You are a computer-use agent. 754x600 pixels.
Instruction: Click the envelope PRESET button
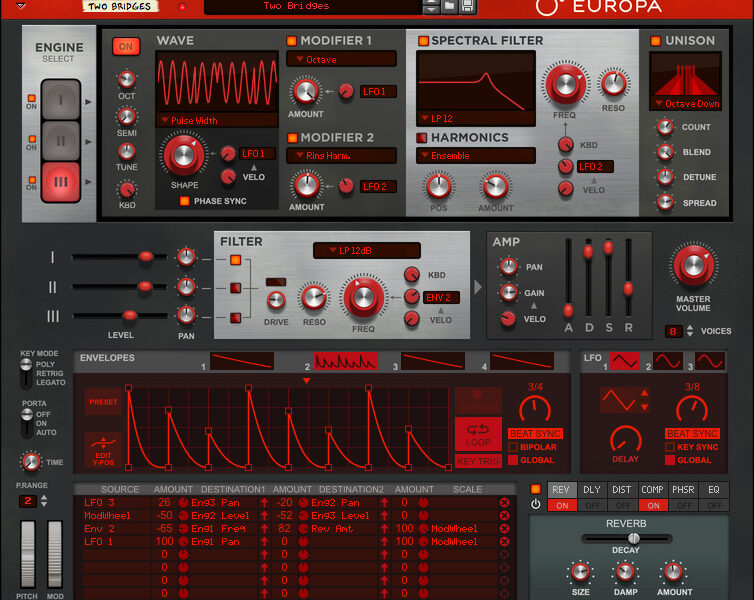(x=103, y=402)
